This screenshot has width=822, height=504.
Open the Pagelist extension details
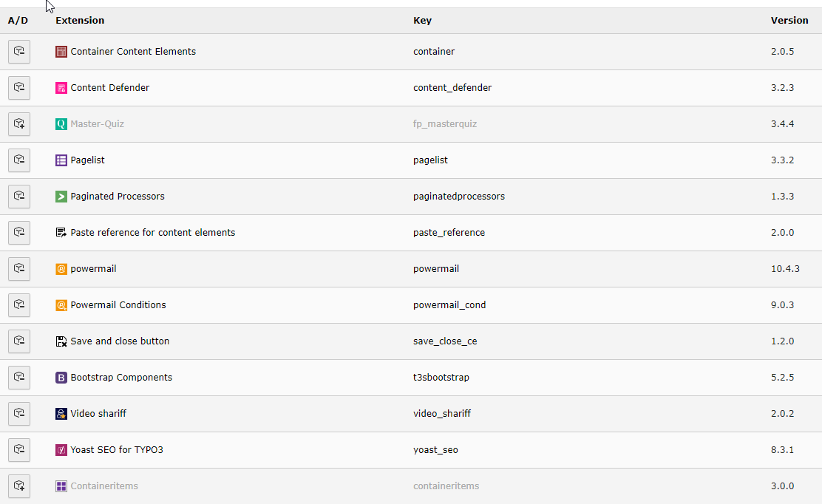pos(88,160)
